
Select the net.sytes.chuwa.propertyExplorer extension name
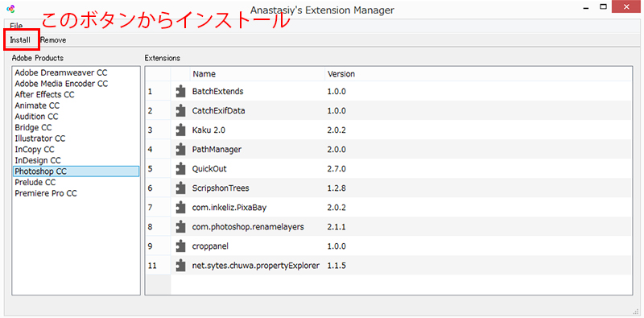(x=256, y=266)
